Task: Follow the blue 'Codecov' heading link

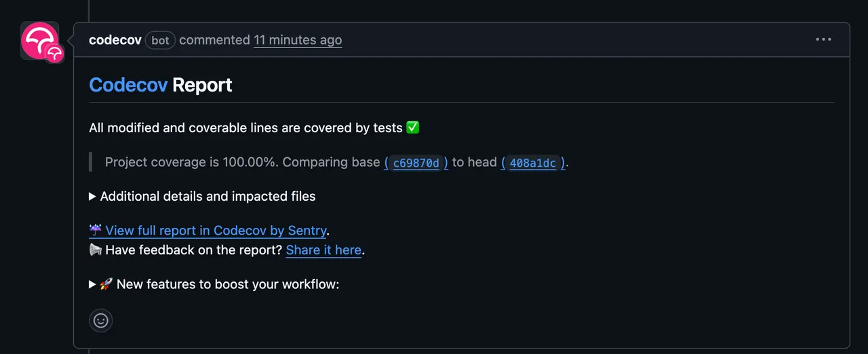Action: point(128,85)
